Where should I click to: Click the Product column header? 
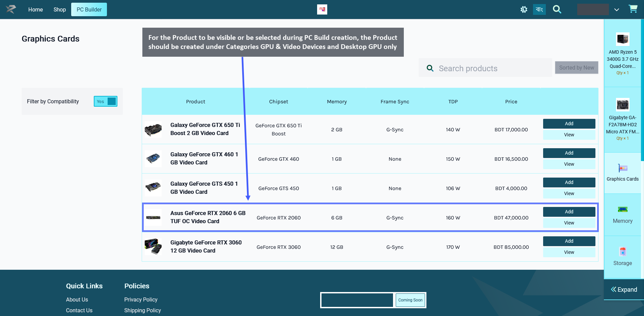(x=196, y=102)
